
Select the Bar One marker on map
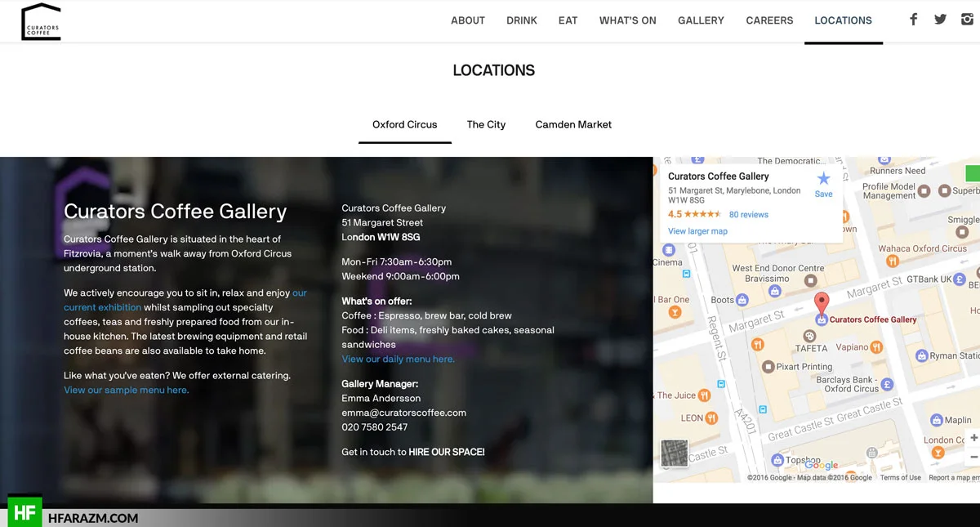(x=675, y=311)
